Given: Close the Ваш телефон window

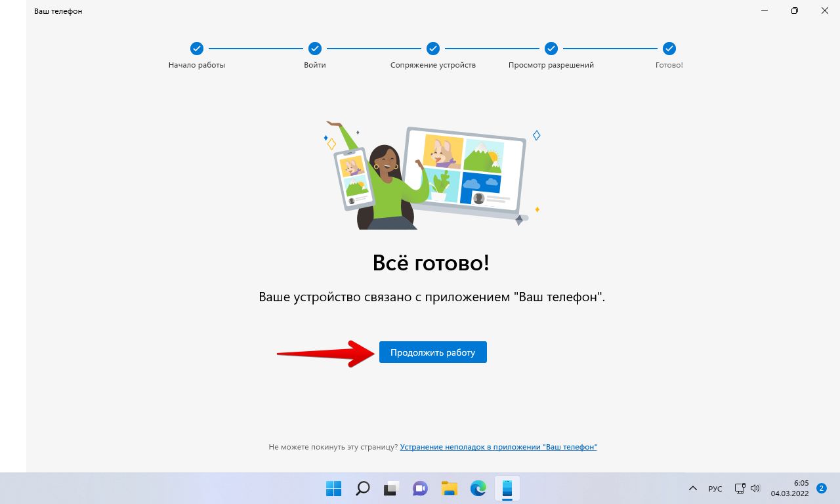Looking at the screenshot, I should click(825, 10).
